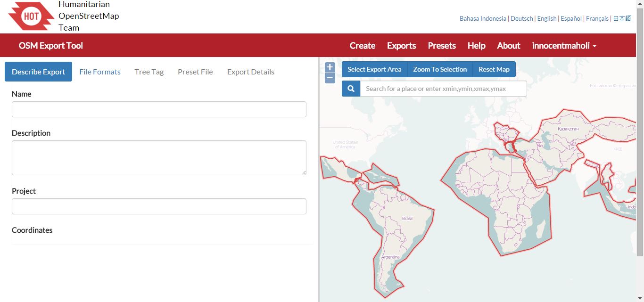Open the Create menu item
The height and width of the screenshot is (302, 644).
(363, 46)
